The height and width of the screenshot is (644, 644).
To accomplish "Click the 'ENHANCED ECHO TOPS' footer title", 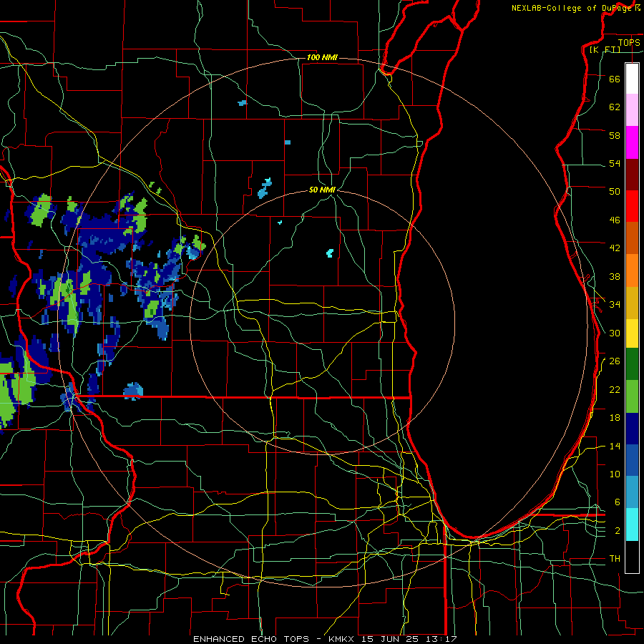I will pos(251,639).
